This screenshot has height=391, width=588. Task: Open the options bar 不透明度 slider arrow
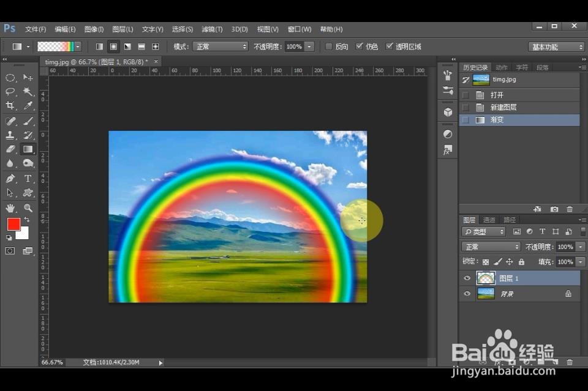click(x=309, y=47)
